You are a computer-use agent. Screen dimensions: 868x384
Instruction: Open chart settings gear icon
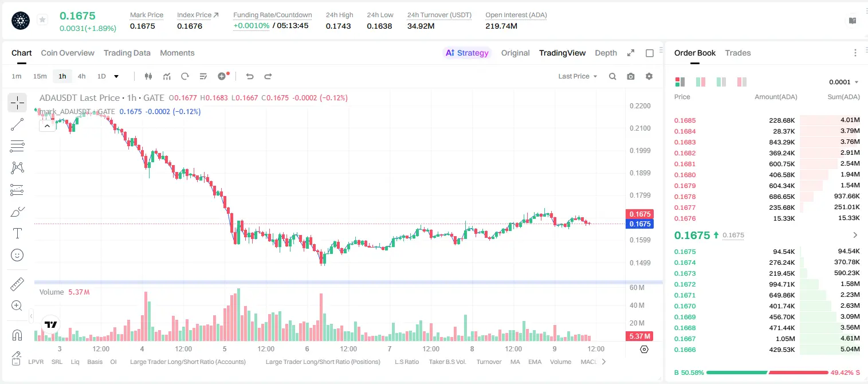(x=649, y=76)
